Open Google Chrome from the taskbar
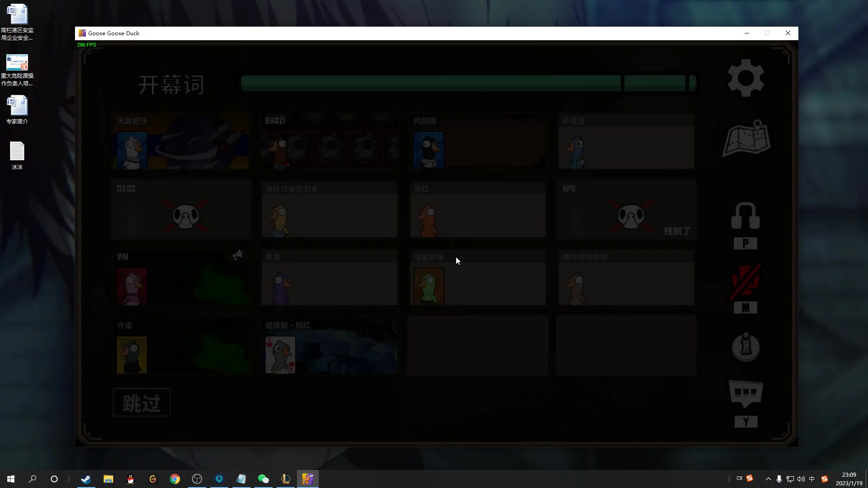The width and height of the screenshot is (868, 488). pyautogui.click(x=175, y=479)
